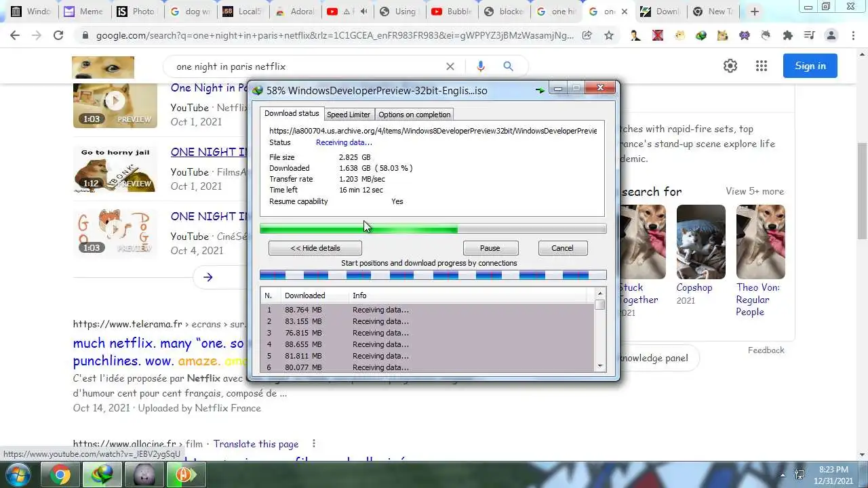Open Google settings gear

pyautogui.click(x=730, y=66)
